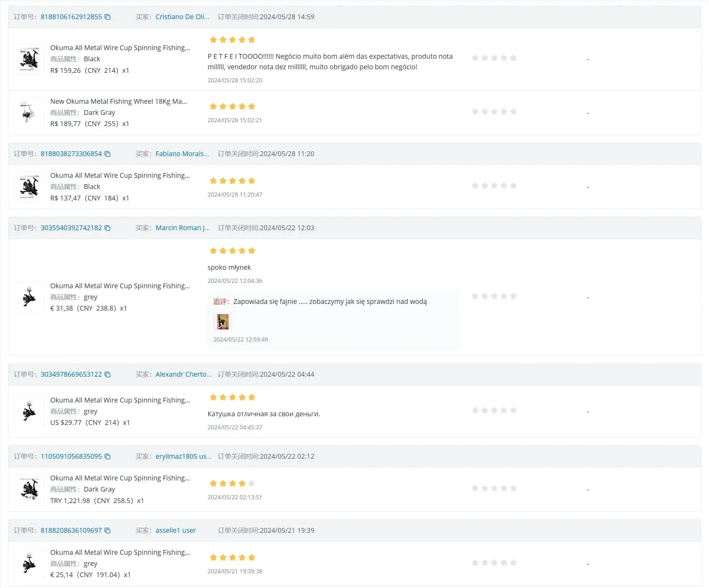Open buyer Cristiano De Oli... profile
Viewport: 709px width, 588px height.
tap(182, 17)
